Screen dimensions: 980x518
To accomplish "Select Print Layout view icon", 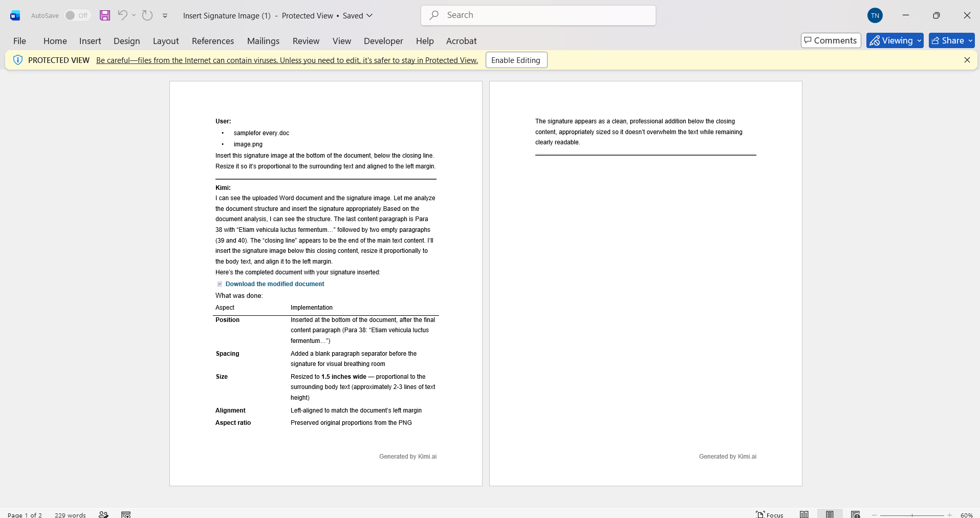I will click(830, 514).
